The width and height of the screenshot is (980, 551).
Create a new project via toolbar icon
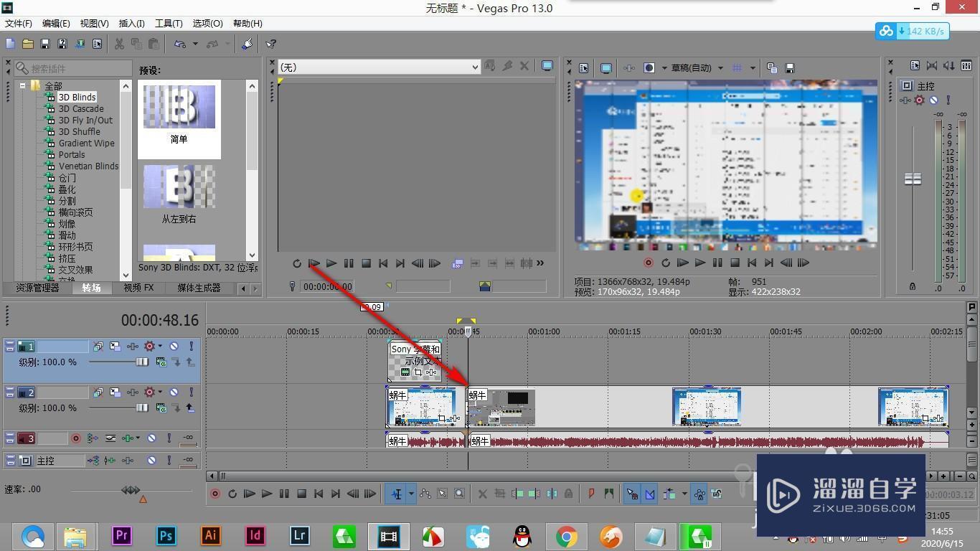click(11, 44)
